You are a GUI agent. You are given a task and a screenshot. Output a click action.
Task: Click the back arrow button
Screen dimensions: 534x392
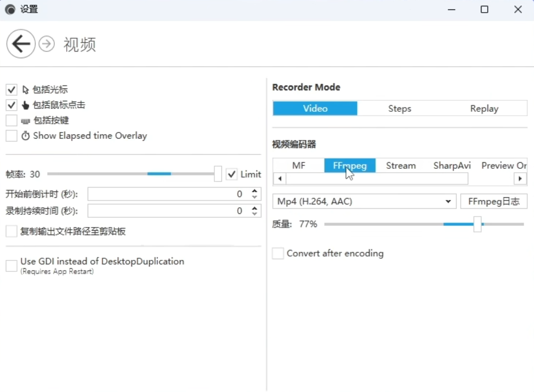(21, 44)
